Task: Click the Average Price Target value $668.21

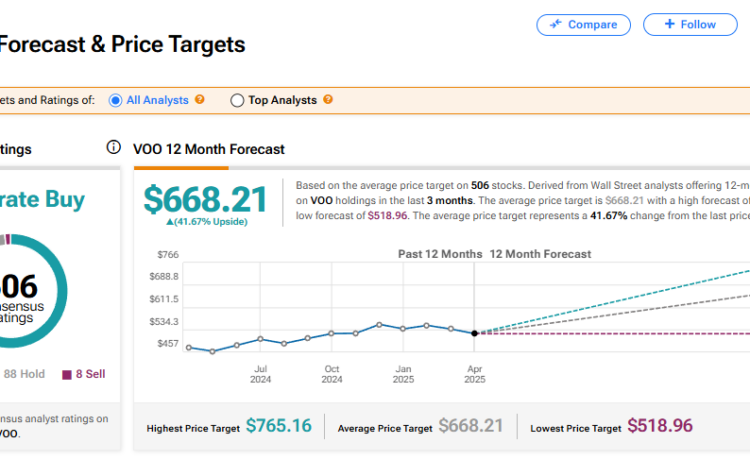Action: [471, 427]
